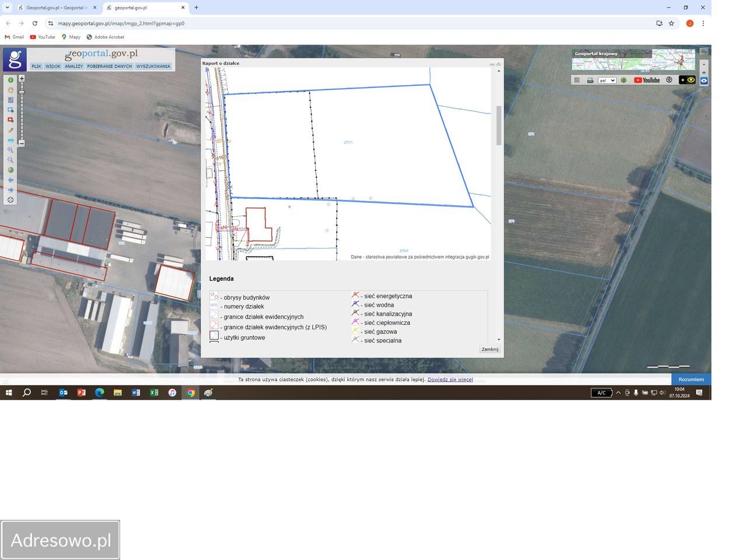This screenshot has width=747, height=560.
Task: Open the 'pol' language dropdown
Action: pos(607,80)
